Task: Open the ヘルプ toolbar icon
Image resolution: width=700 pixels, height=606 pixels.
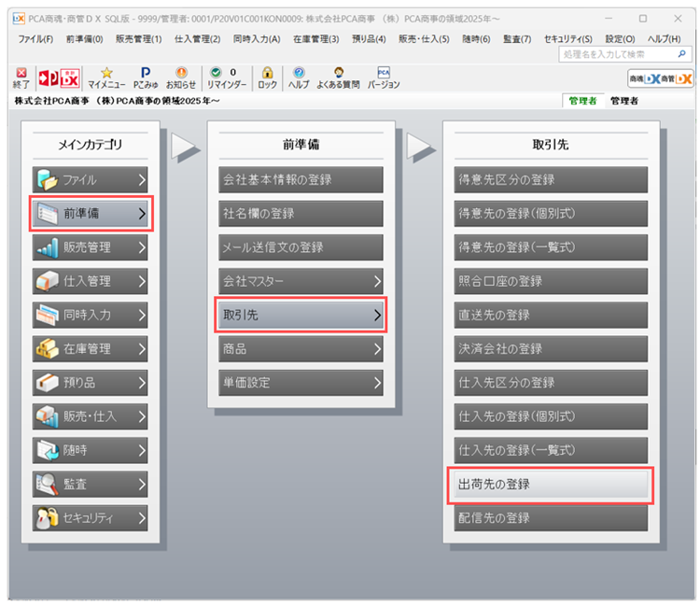Action: click(299, 77)
